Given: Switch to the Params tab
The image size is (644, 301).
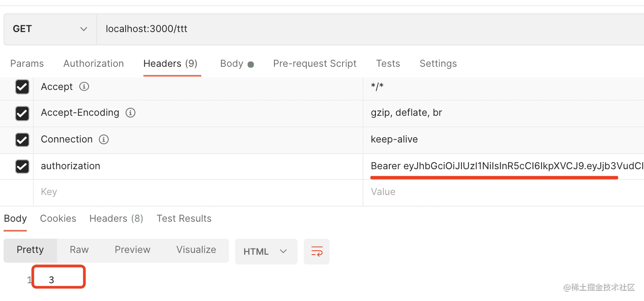Looking at the screenshot, I should pos(27,64).
